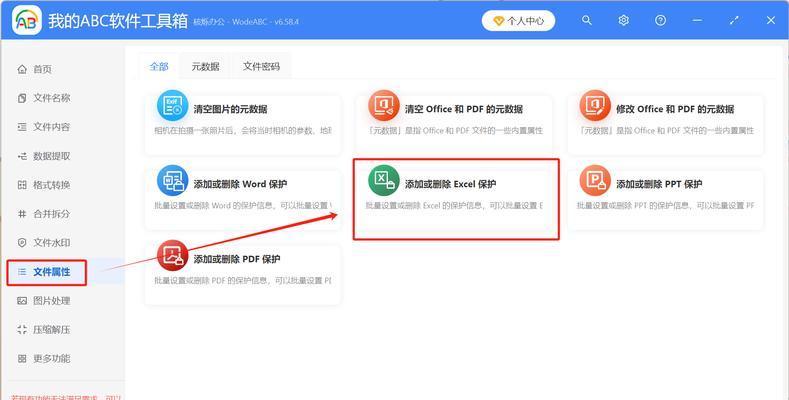Click the blue Exif icon for 清空图片的元数据
The width and height of the screenshot is (789, 400).
[x=172, y=106]
